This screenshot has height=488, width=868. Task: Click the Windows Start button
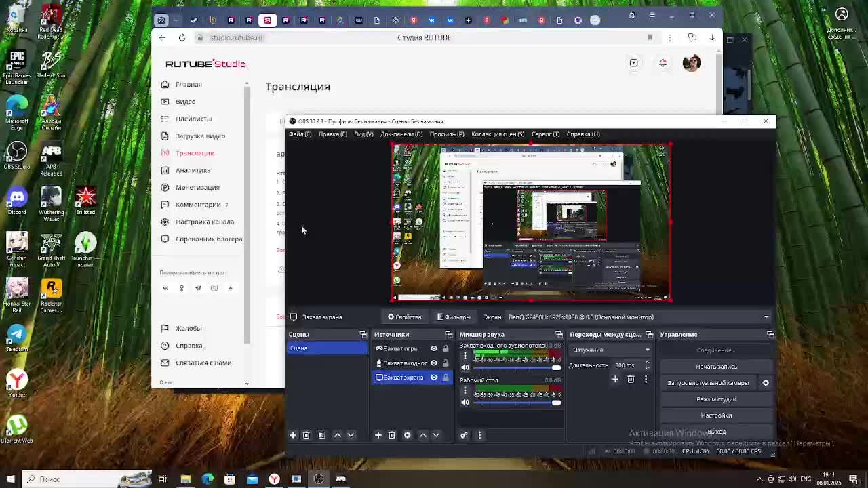11,479
